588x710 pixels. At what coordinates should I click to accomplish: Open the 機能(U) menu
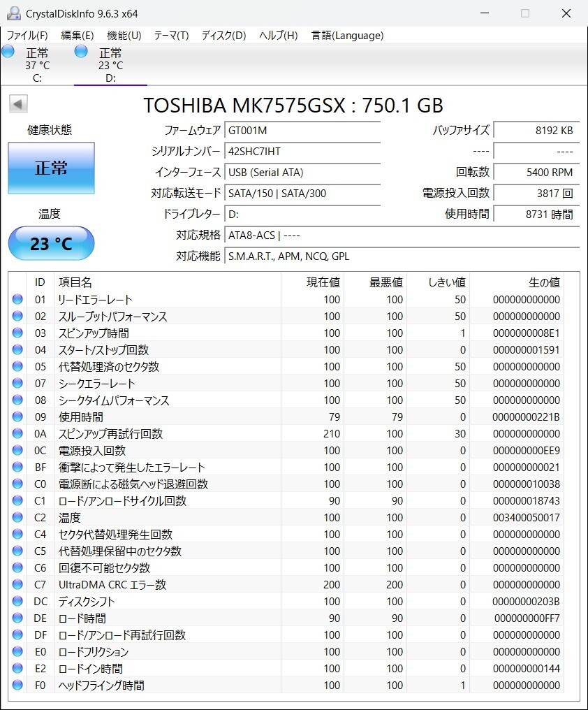tap(124, 36)
